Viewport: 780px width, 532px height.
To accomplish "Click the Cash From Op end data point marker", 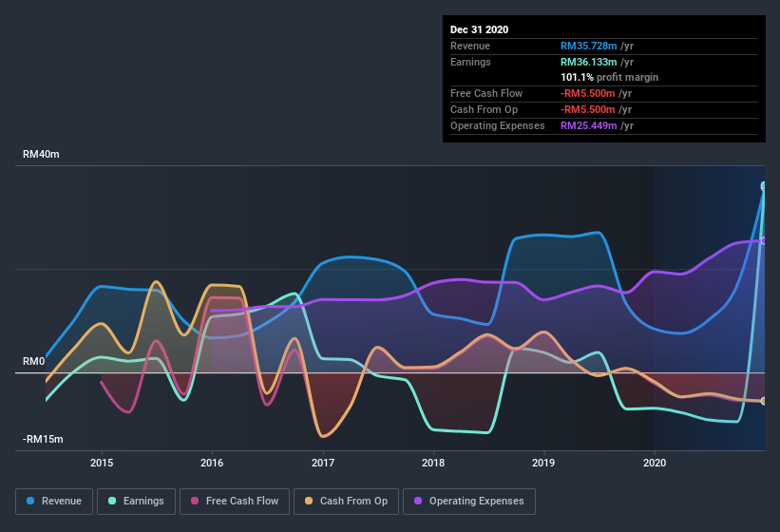I will tap(763, 401).
